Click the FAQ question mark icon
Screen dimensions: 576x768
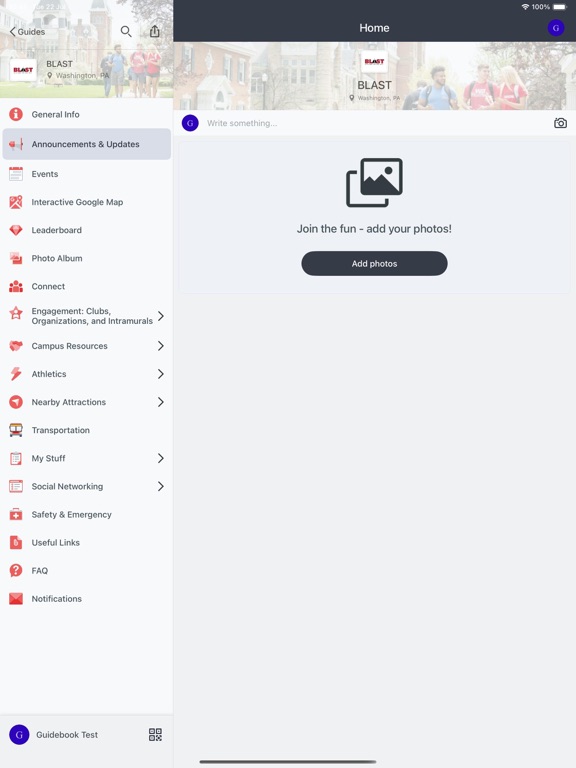click(16, 571)
